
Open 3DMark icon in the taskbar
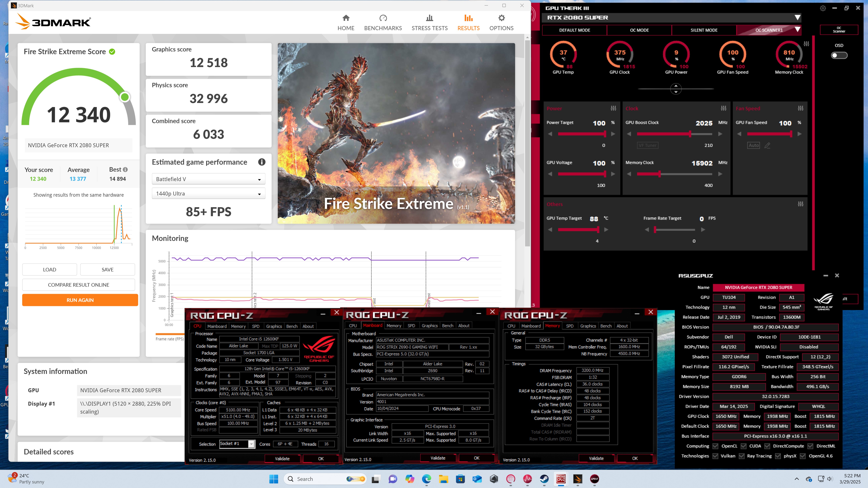(577, 479)
